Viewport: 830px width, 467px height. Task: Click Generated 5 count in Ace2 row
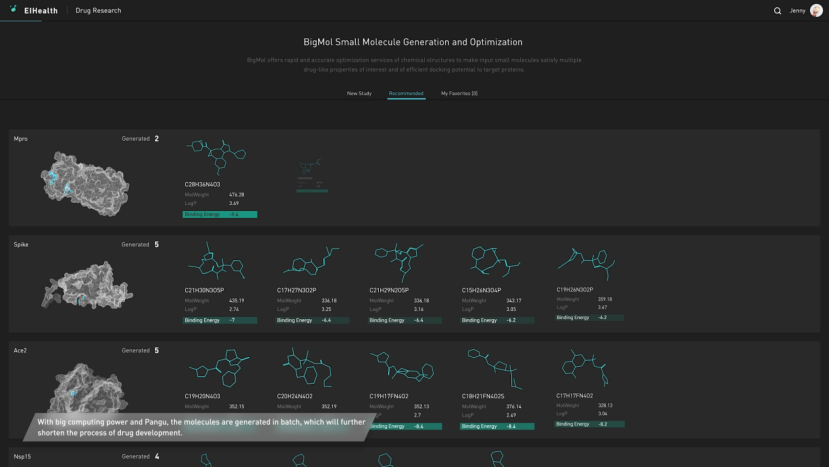140,351
